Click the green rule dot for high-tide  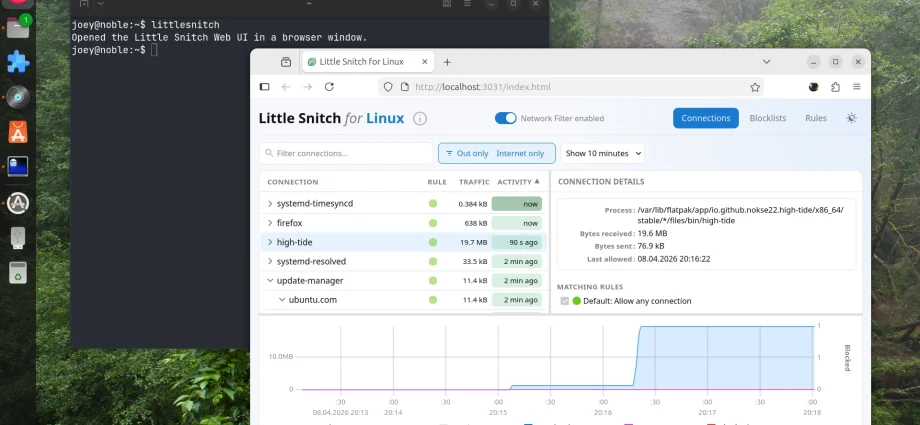click(433, 242)
